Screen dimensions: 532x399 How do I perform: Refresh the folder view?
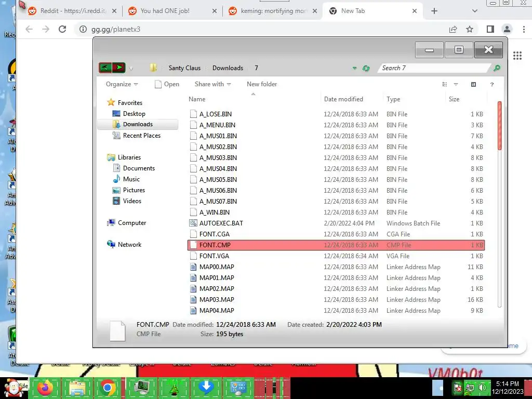pos(366,68)
